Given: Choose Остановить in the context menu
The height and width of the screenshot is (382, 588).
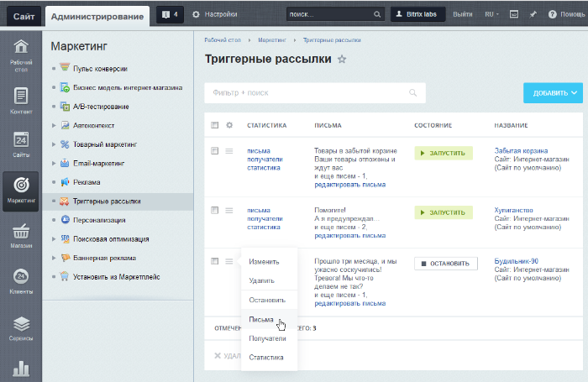Looking at the screenshot, I should point(267,300).
